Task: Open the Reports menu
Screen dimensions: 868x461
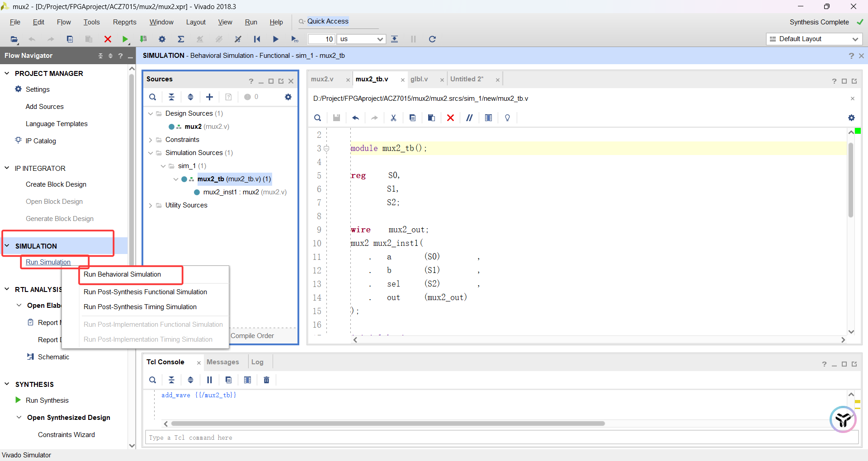Action: pyautogui.click(x=124, y=22)
